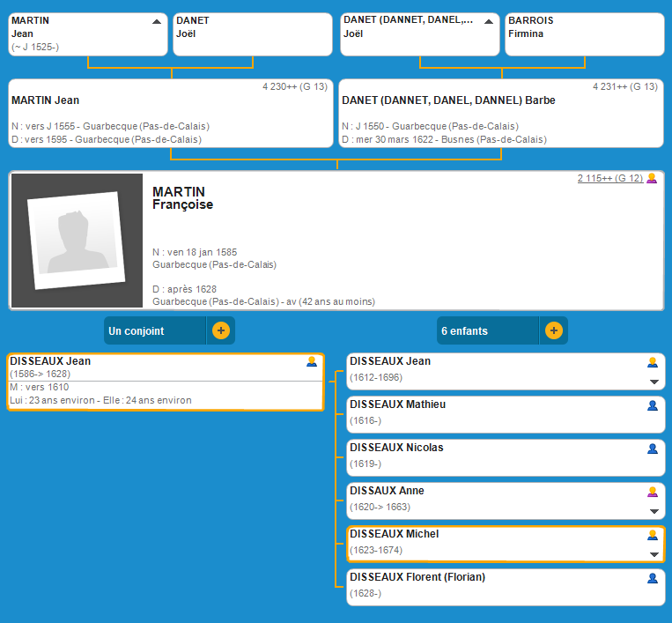Click person icon on spouse DISSEAUX Jean card
Viewport: 672px width, 623px height.
point(312,361)
